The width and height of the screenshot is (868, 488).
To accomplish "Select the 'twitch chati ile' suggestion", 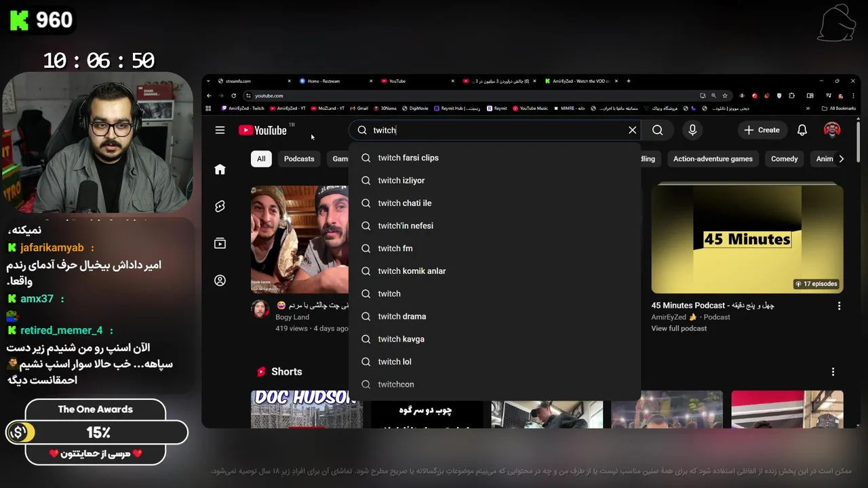I will tap(494, 203).
